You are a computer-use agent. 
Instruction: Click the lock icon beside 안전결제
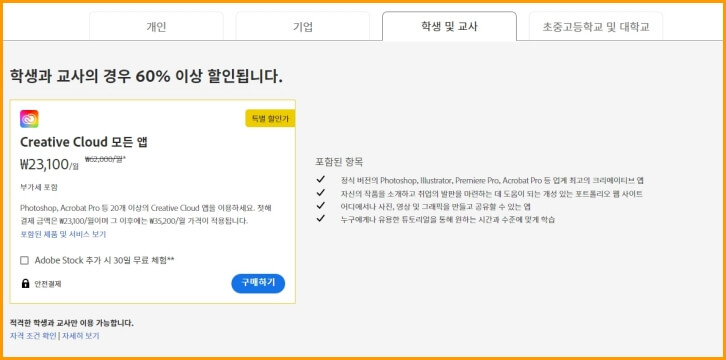[25, 284]
